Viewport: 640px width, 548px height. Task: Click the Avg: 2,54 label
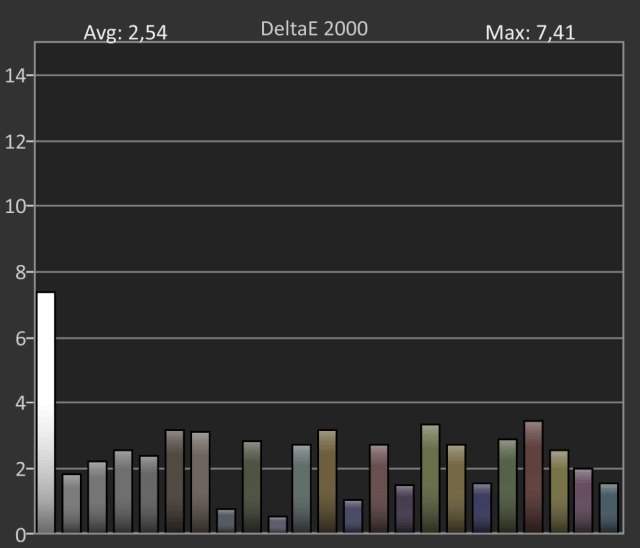(x=125, y=33)
